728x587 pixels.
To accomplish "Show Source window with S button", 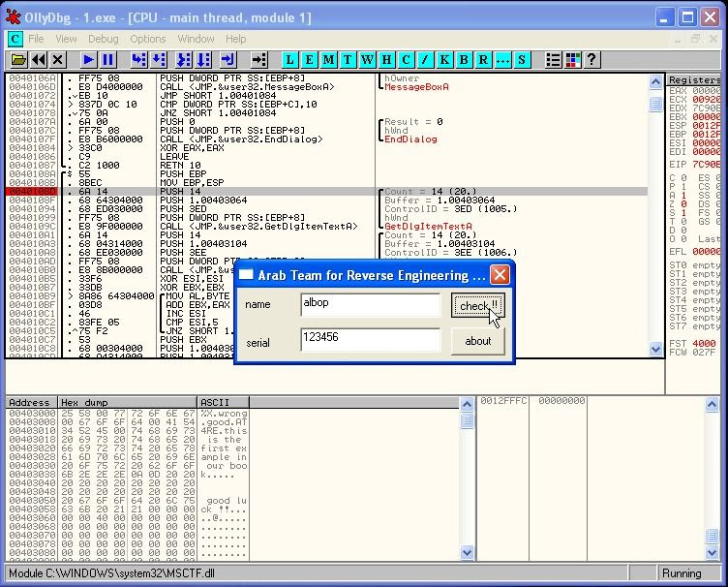I will point(522,59).
